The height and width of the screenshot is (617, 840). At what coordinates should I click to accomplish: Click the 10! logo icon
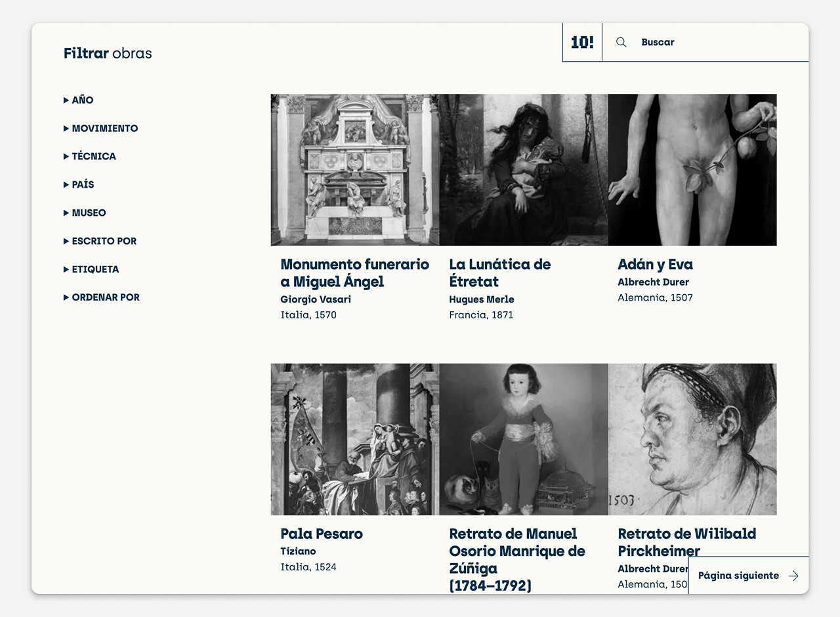point(582,43)
